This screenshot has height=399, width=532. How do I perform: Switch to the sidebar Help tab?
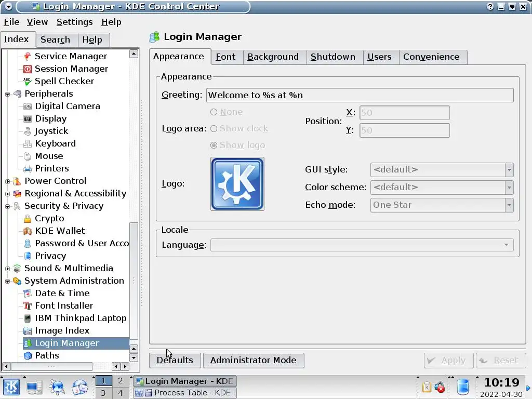pyautogui.click(x=92, y=39)
